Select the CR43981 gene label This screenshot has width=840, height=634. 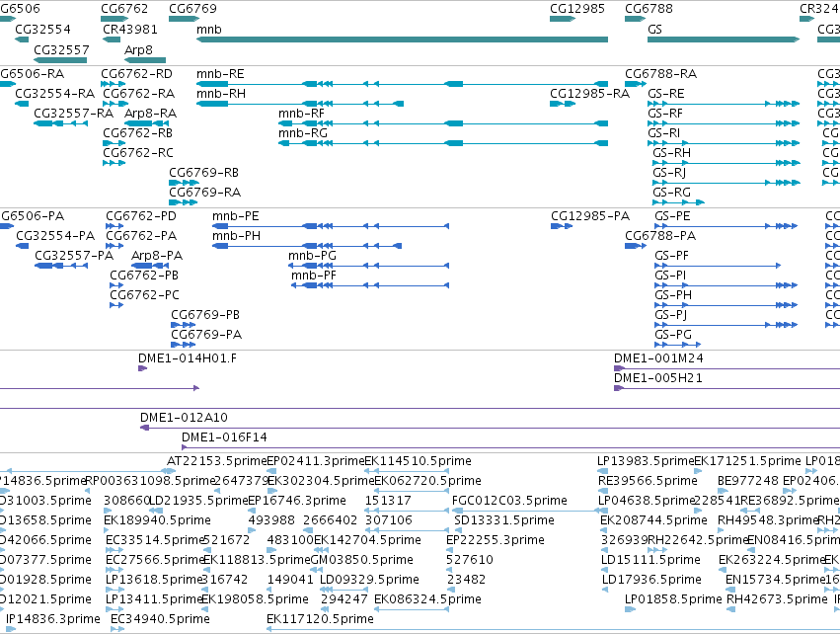pyautogui.click(x=130, y=30)
